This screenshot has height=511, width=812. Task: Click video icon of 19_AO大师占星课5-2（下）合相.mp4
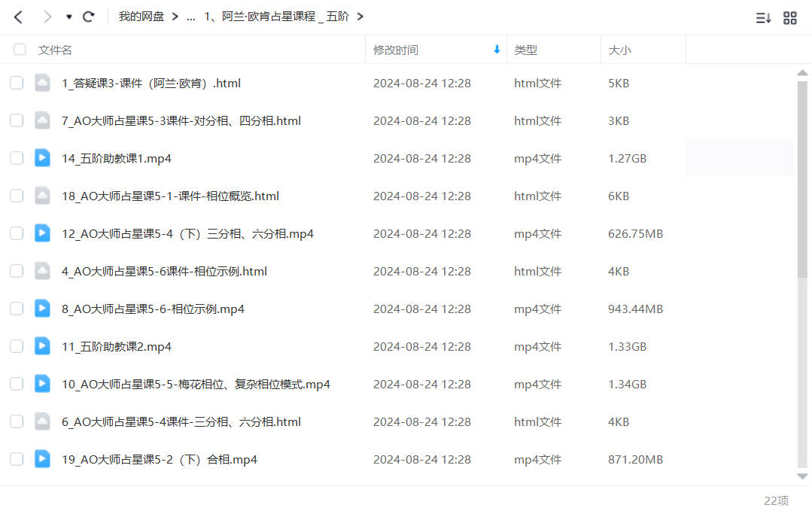(x=42, y=459)
